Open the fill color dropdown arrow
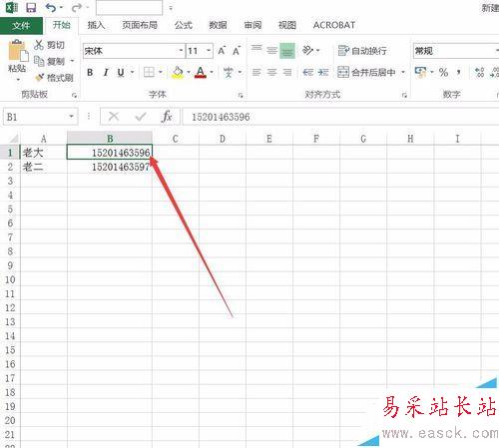 [189, 72]
